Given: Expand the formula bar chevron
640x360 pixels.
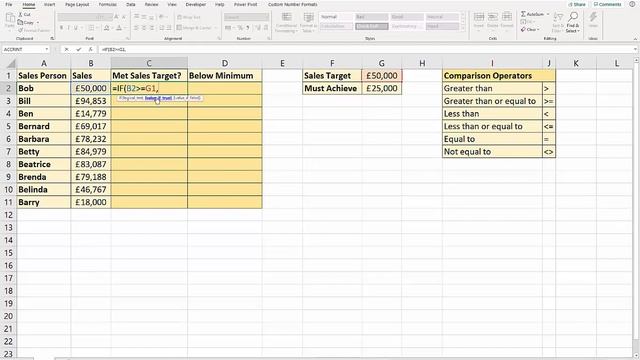Looking at the screenshot, I should click(x=635, y=49).
